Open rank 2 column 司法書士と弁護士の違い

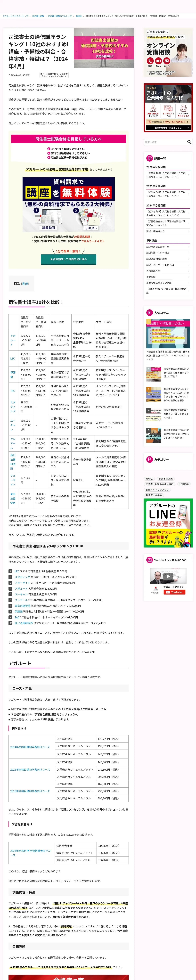[168, 374]
